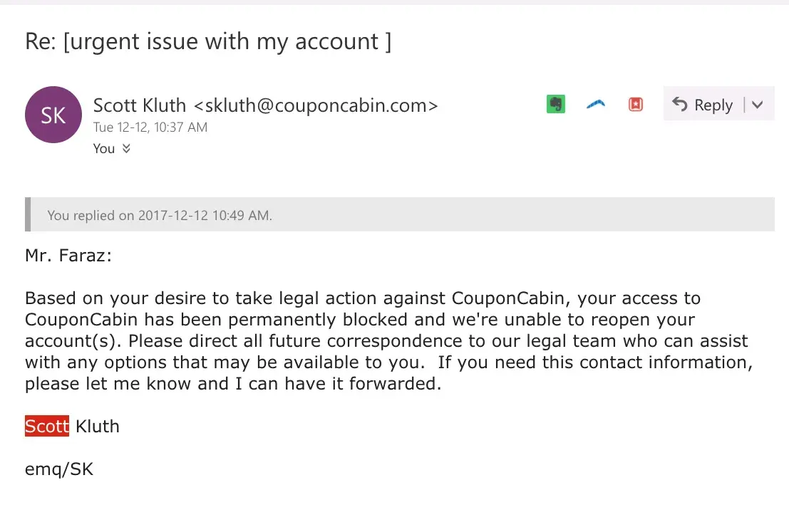Click the email subject line heading
Screen dimensions: 789x532
(208, 41)
